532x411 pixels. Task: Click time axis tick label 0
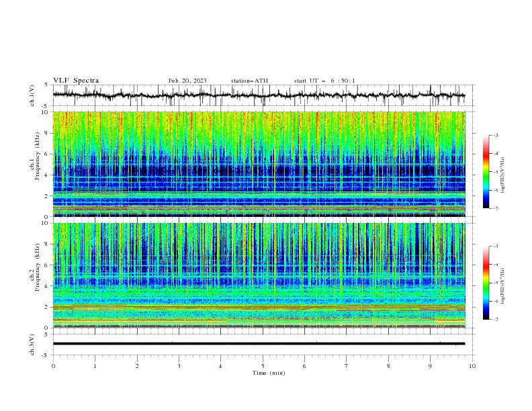coord(53,366)
